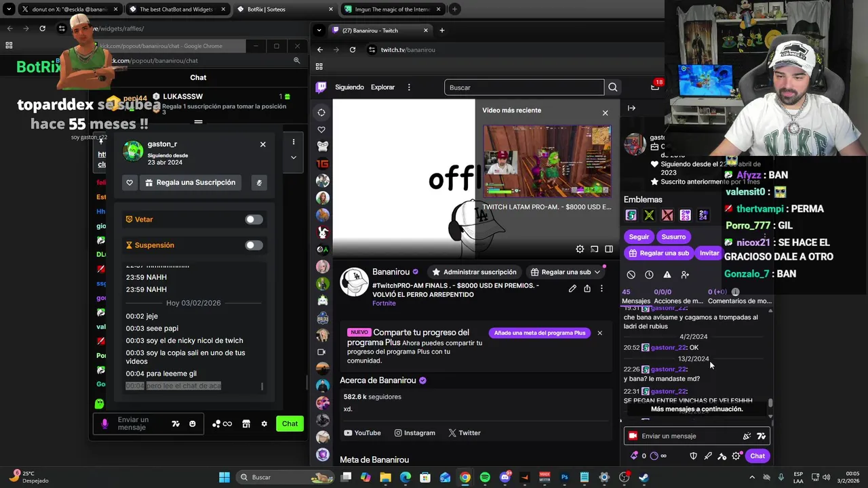The image size is (868, 488).
Task: Open the YouTube link in Acerca section
Action: tap(362, 433)
